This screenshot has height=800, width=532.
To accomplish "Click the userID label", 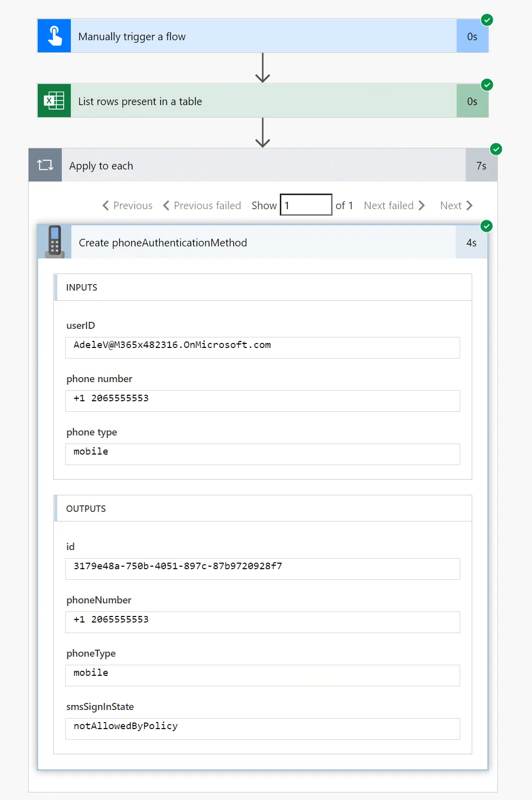I will point(81,325).
